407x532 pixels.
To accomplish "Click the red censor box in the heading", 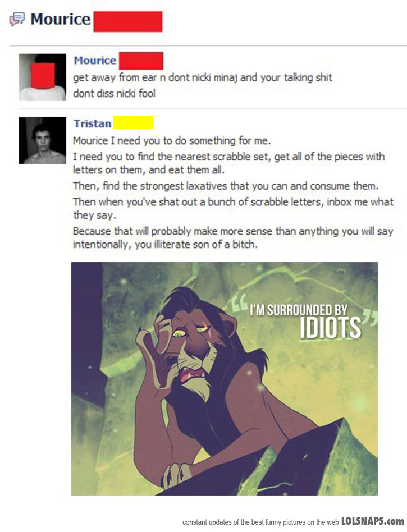I will click(x=128, y=22).
